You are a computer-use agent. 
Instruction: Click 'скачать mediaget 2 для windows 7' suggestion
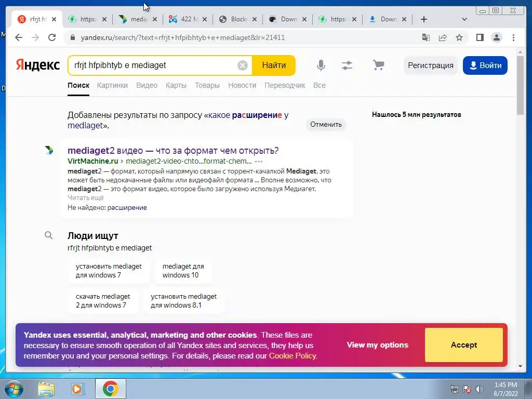pyautogui.click(x=103, y=301)
